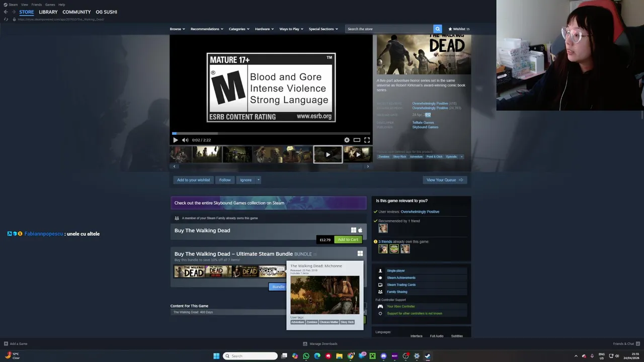Click the 3 friends link

coord(385,241)
